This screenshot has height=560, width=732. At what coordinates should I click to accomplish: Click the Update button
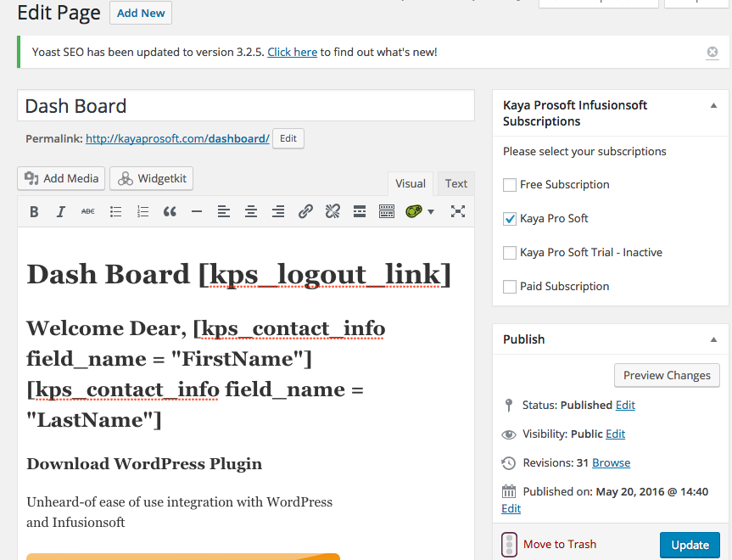689,545
